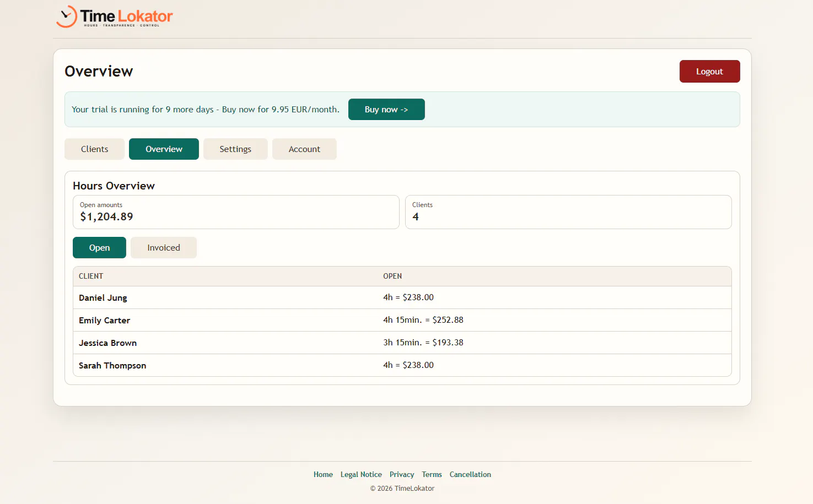Open the Settings tab

pos(235,149)
